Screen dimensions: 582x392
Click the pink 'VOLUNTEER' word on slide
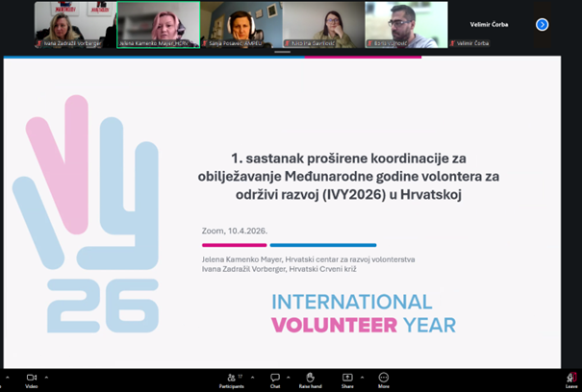pos(335,325)
